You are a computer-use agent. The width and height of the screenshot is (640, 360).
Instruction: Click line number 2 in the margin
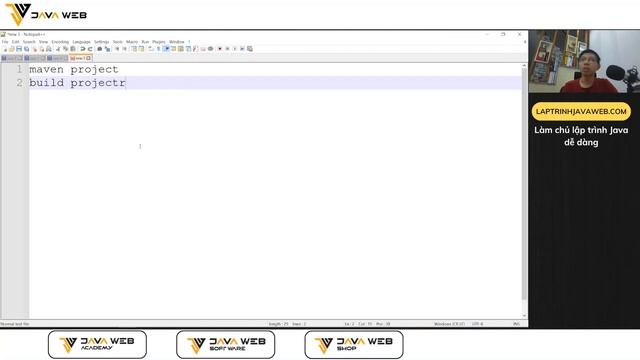pyautogui.click(x=20, y=83)
